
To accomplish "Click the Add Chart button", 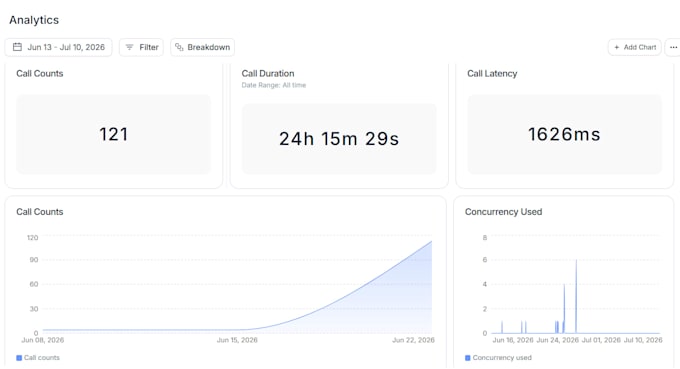I will 634,47.
